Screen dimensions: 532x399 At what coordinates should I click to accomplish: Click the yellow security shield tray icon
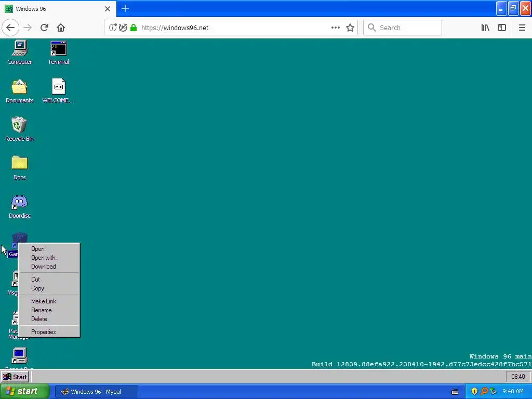pyautogui.click(x=474, y=391)
